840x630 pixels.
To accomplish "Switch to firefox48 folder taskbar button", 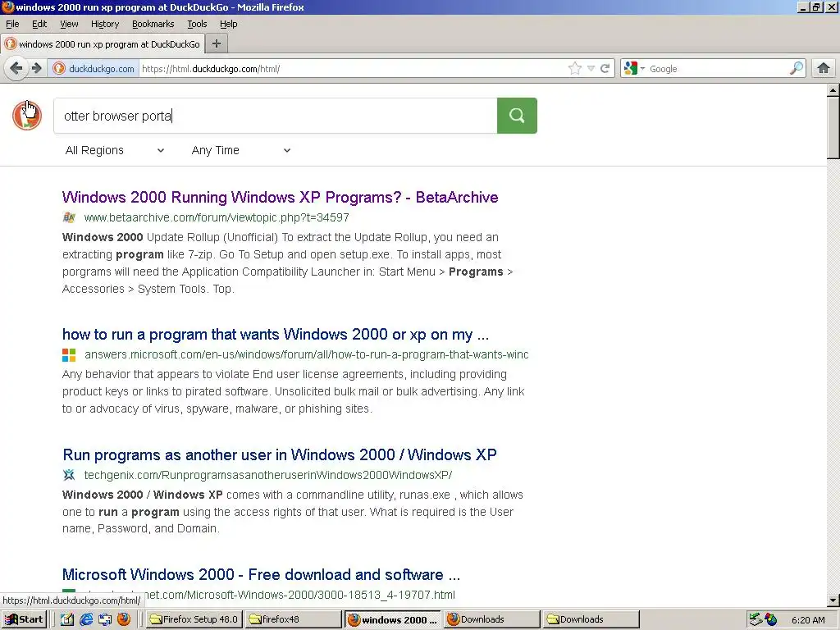I will 293,619.
